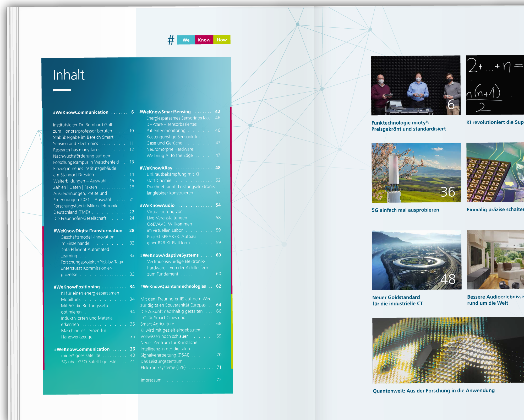Click the blue 'We' tag

pyautogui.click(x=186, y=40)
